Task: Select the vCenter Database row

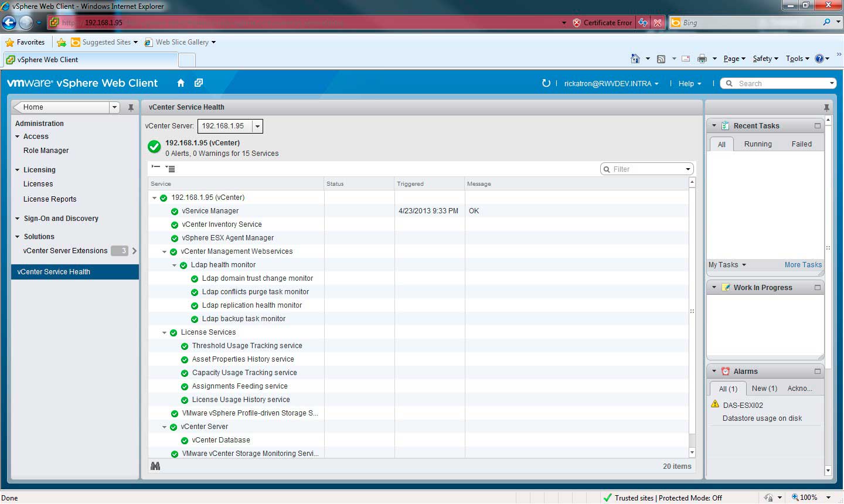Action: (418, 440)
